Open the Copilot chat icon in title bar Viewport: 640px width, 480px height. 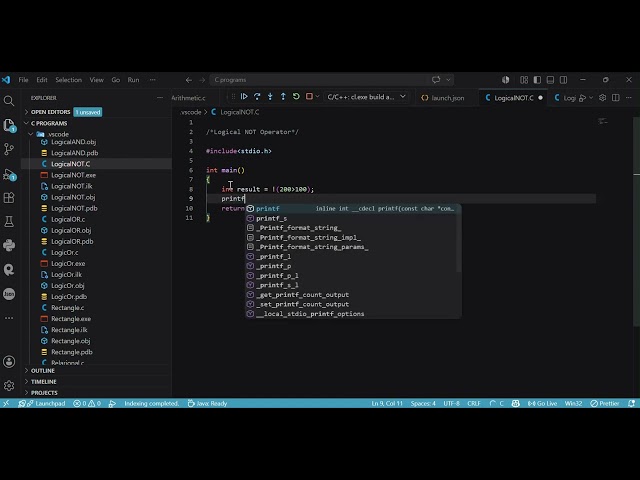pos(436,80)
